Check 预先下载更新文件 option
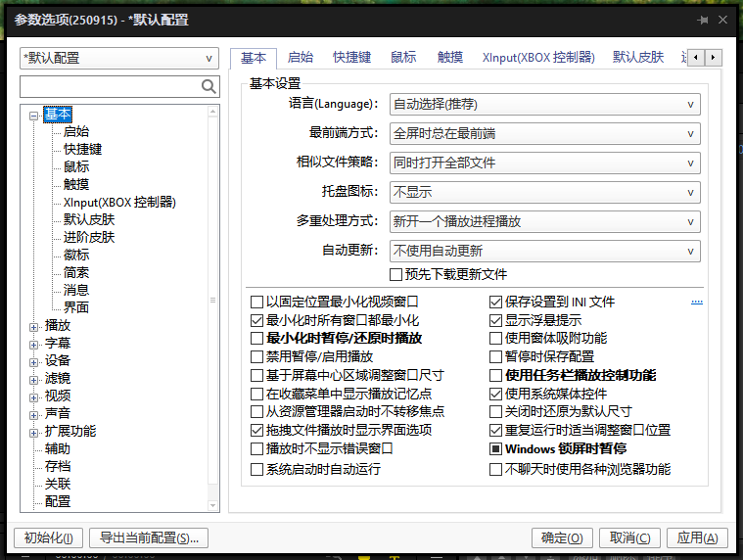The image size is (743, 560). (x=396, y=274)
